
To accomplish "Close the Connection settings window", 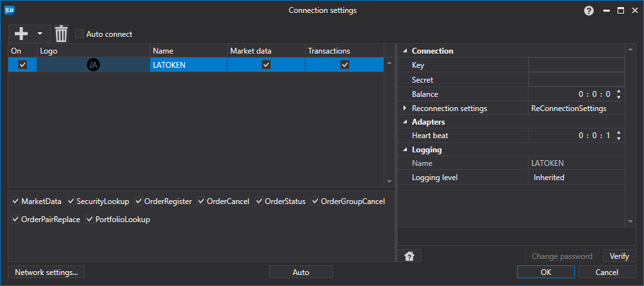I will pos(634,11).
